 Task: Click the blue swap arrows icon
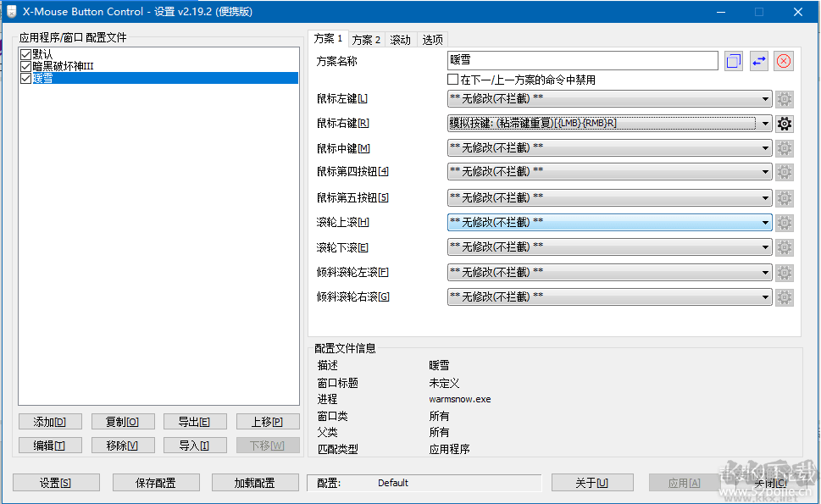point(757,60)
